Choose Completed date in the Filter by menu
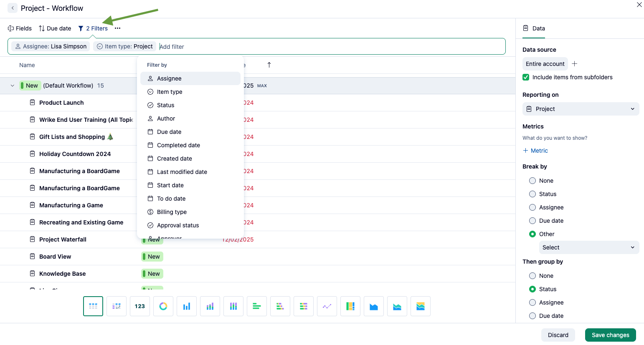 point(190,145)
